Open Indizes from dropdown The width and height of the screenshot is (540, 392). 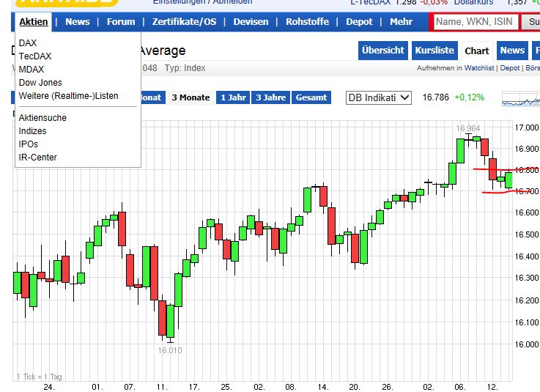point(32,131)
